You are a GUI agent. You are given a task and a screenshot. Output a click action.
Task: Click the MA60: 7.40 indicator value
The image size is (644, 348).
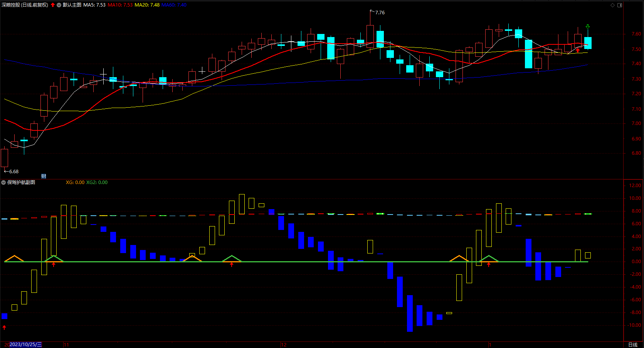(174, 5)
